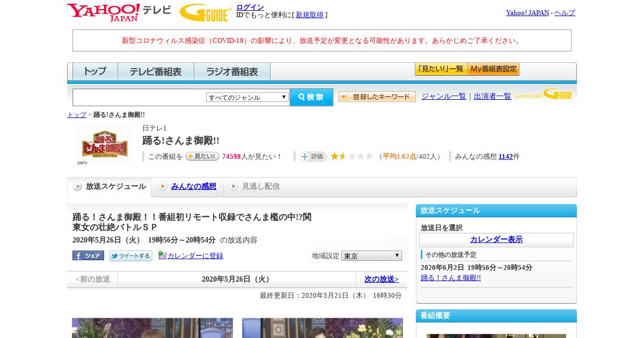644x338 pixels.
Task: Select the ラジオ番組表 navigation tab
Action: tap(232, 71)
